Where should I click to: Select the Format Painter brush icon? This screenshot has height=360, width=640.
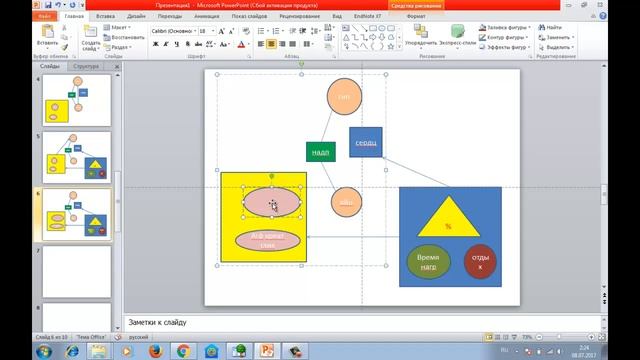point(64,48)
